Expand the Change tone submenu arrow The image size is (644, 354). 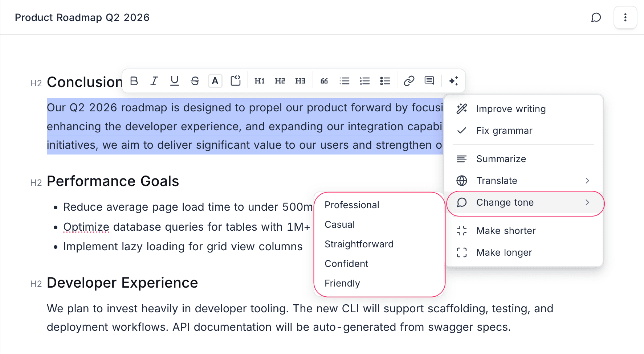click(x=587, y=202)
